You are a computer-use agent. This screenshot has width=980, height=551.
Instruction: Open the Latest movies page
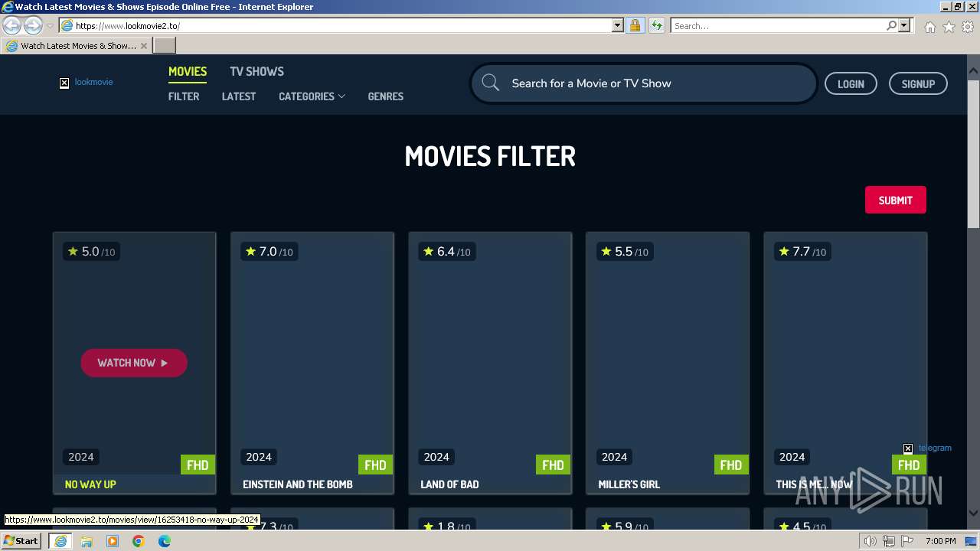click(239, 96)
